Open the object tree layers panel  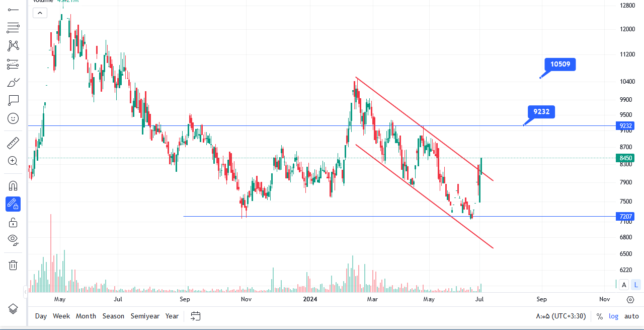tap(13, 309)
